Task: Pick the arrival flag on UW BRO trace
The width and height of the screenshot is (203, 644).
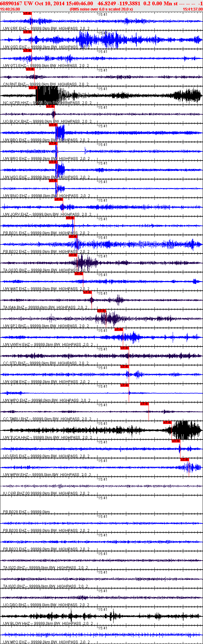Action: pyautogui.click(x=53, y=143)
